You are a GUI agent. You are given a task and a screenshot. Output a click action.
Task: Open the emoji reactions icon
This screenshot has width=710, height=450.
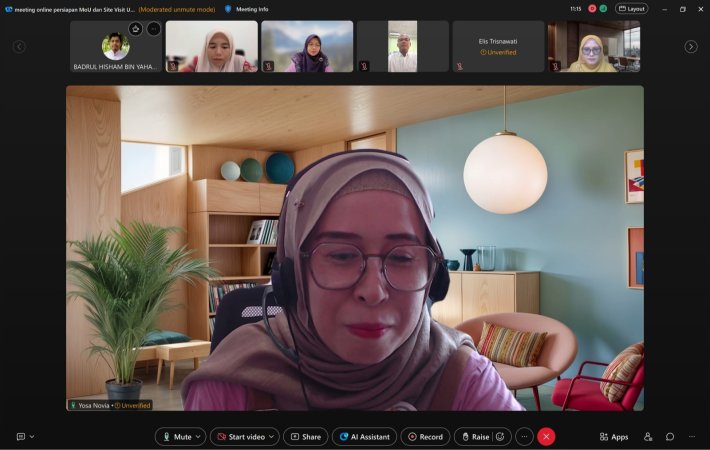(x=500, y=437)
